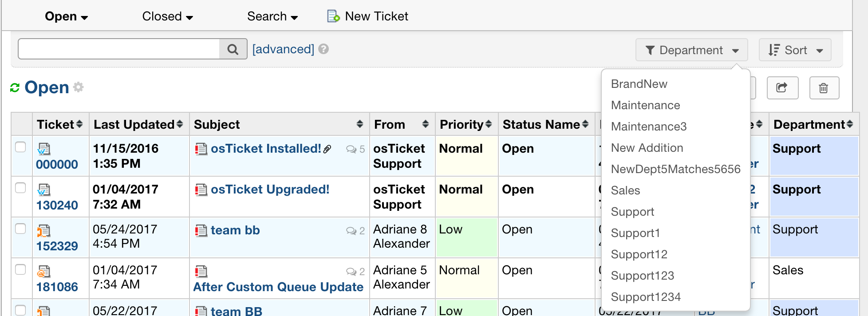
Task: Click the green refresh icon beside Open
Action: point(15,88)
